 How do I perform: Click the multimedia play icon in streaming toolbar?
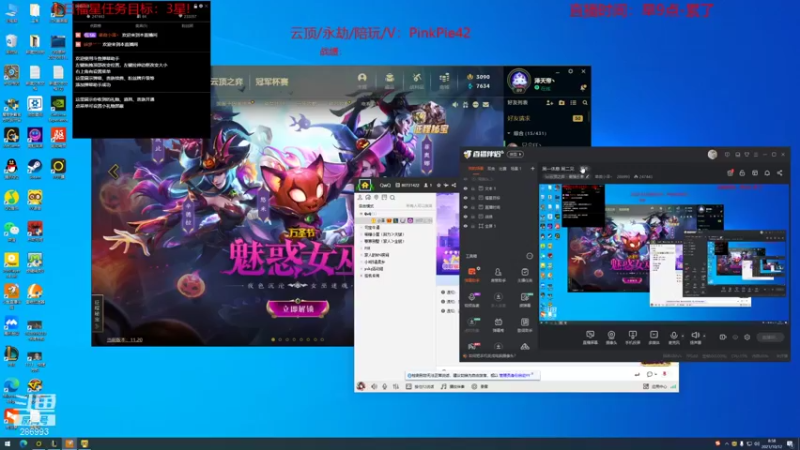(x=654, y=335)
